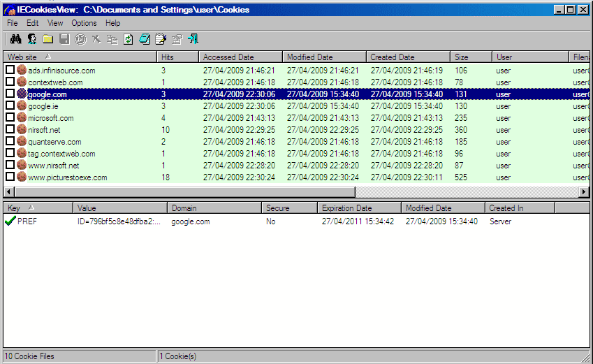Open the File menu
The height and width of the screenshot is (364, 593).
point(13,23)
